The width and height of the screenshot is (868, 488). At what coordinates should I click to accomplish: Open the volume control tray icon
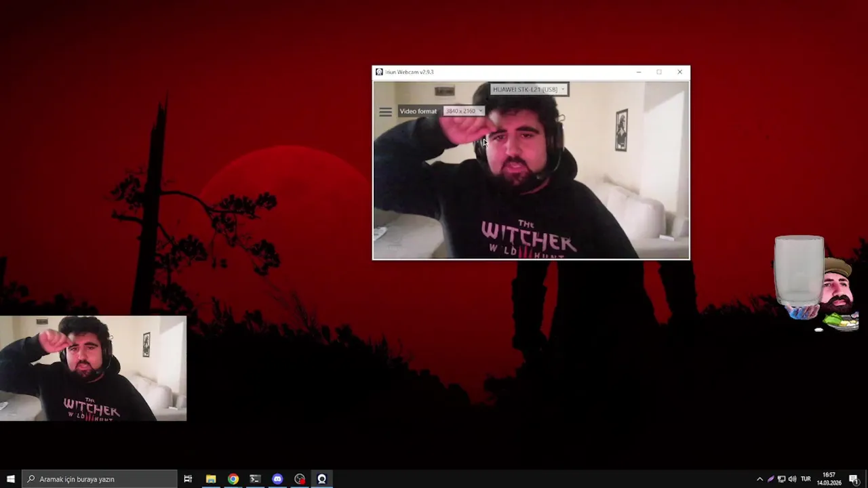(792, 479)
